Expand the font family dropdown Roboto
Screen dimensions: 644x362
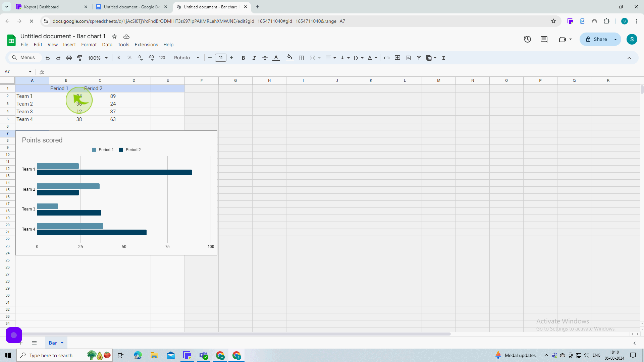click(198, 58)
